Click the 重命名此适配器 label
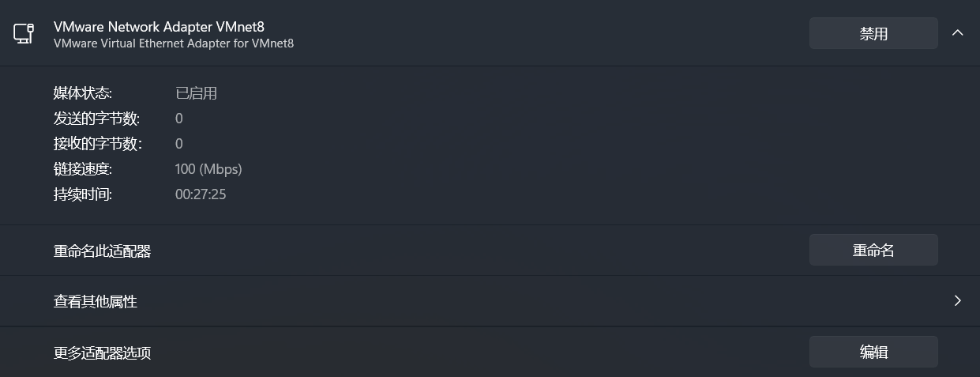This screenshot has width=980, height=377. (102, 251)
